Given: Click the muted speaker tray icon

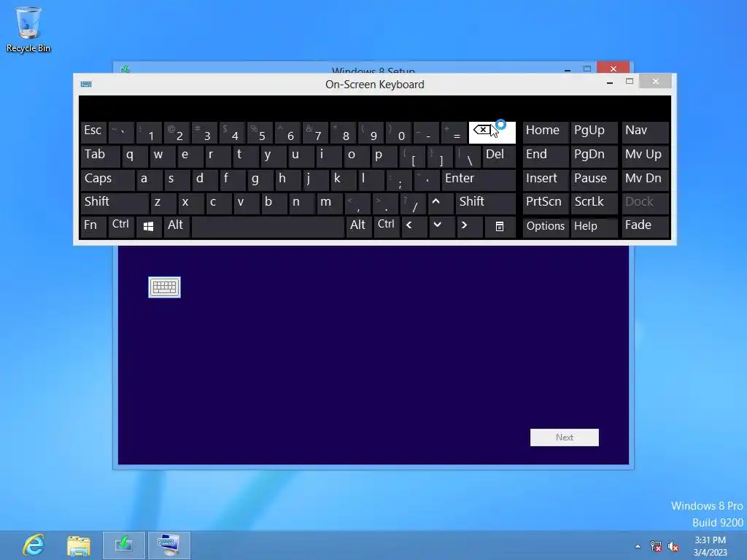Looking at the screenshot, I should (x=673, y=546).
